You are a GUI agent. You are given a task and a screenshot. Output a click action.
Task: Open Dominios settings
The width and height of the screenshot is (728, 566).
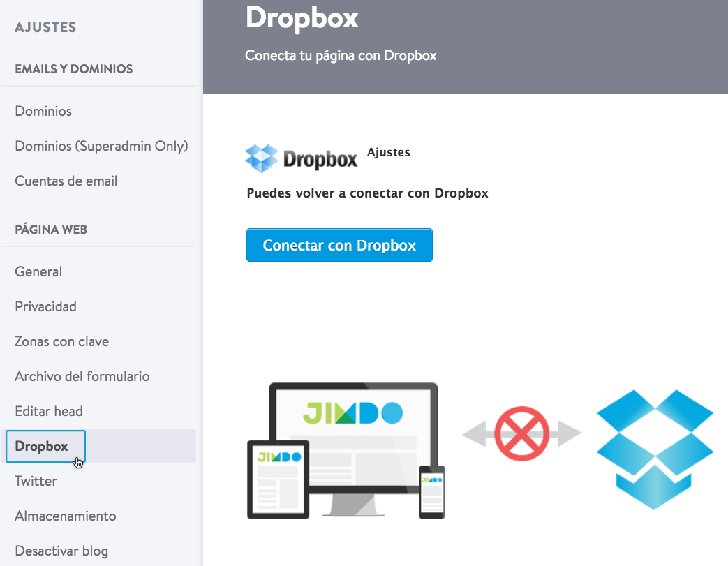click(43, 112)
